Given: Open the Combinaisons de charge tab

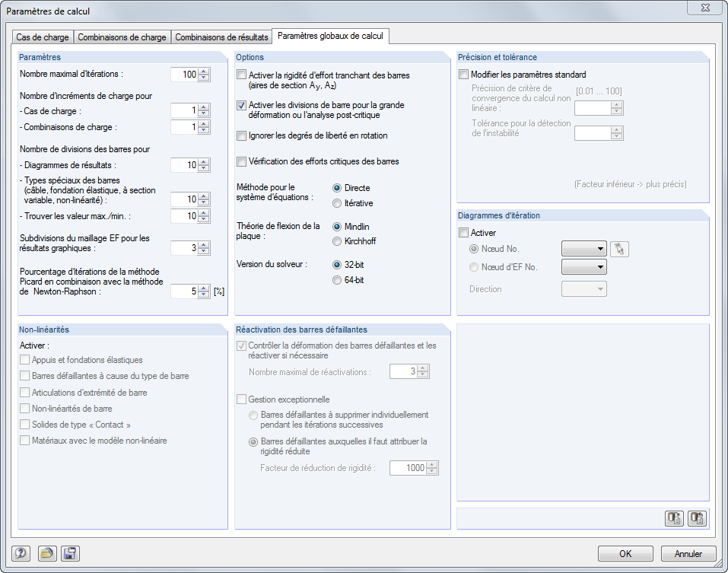Looking at the screenshot, I should tap(122, 37).
